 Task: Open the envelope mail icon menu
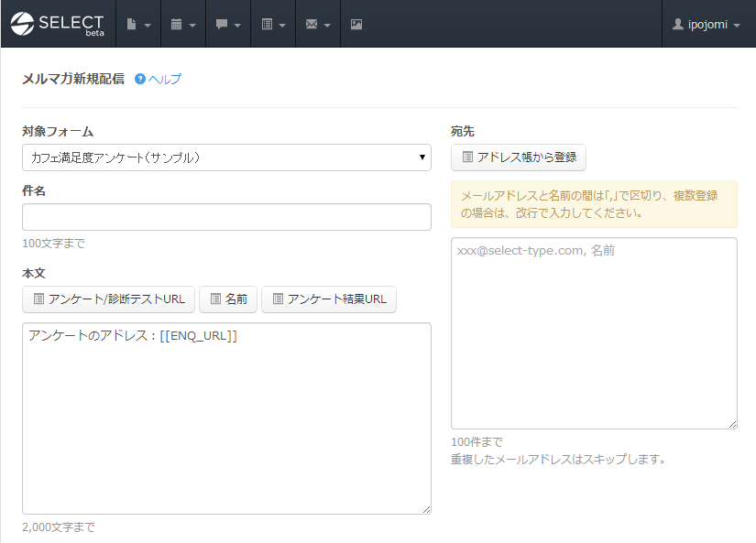(x=317, y=24)
